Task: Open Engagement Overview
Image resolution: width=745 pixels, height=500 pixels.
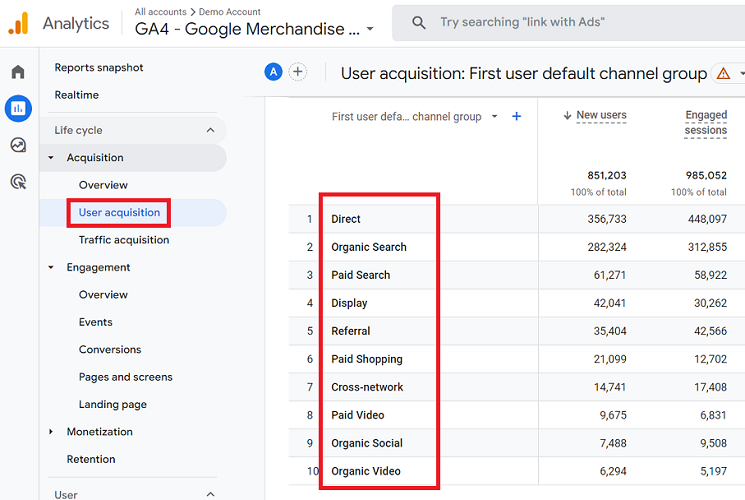Action: point(103,295)
